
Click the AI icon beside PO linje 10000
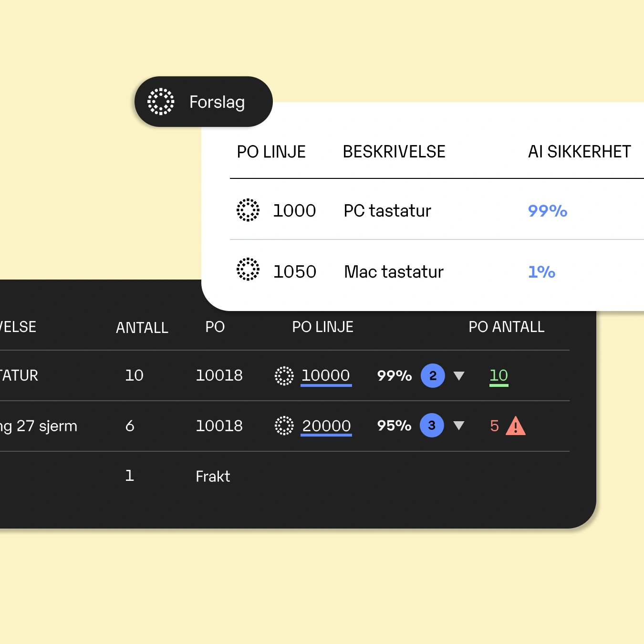click(284, 376)
